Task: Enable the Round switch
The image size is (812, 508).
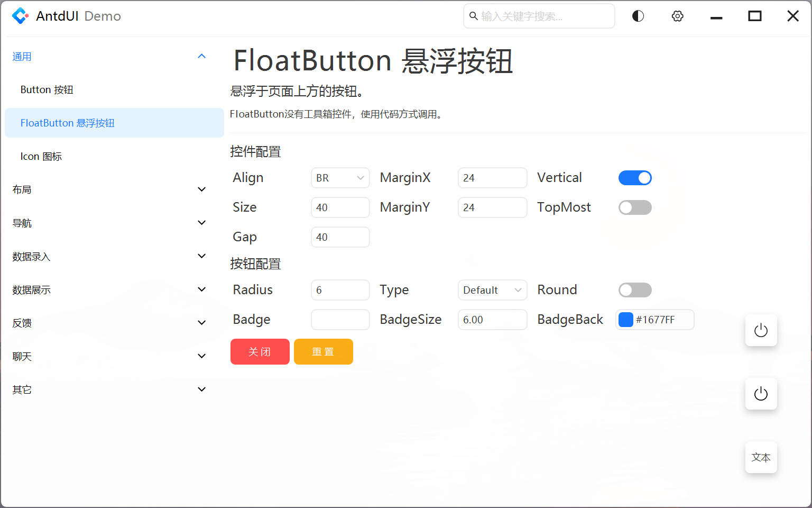Action: [x=635, y=289]
